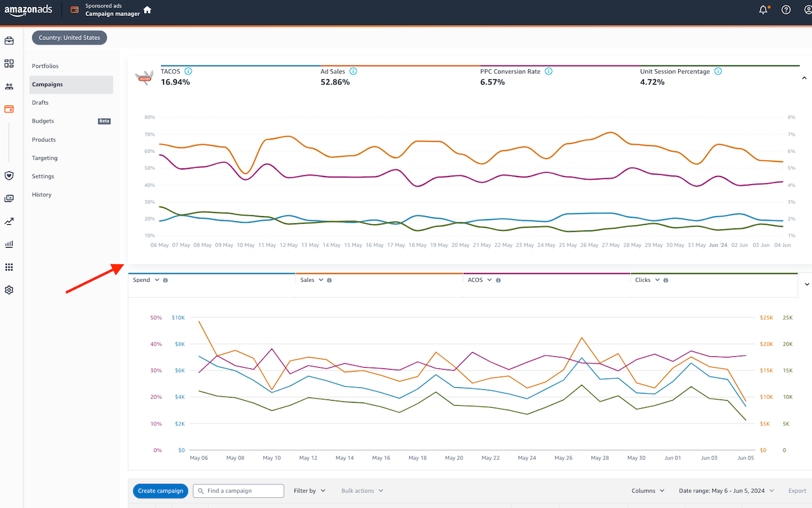Open the trending arrow icon in left rail
This screenshot has width=812, height=508.
click(9, 222)
